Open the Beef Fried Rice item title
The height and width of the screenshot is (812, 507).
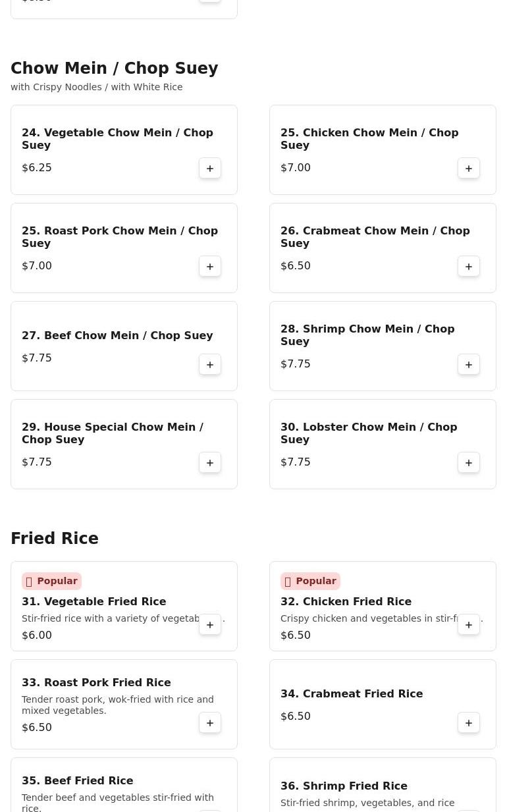click(x=78, y=780)
